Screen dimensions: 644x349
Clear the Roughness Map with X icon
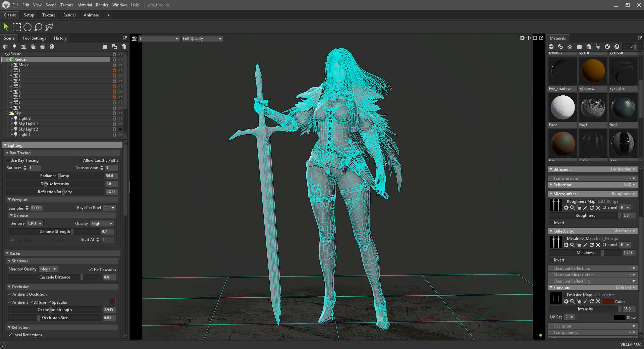pyautogui.click(x=598, y=208)
